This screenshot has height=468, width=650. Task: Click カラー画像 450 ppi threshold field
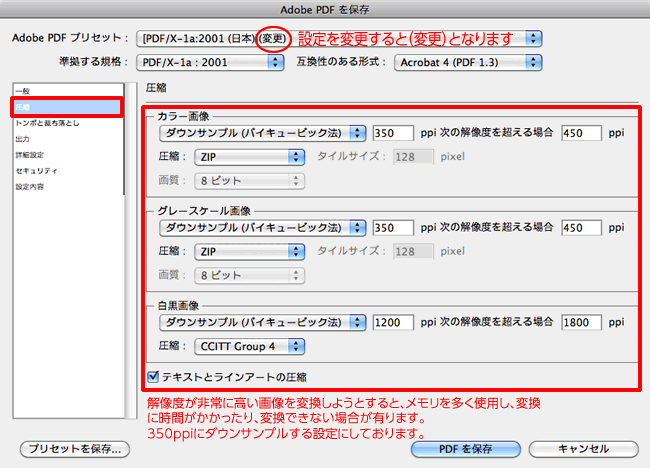[581, 133]
